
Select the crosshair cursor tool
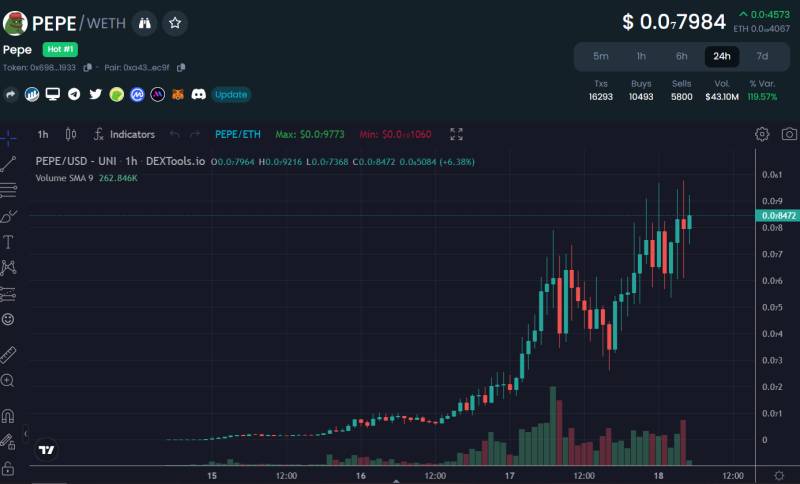[8, 138]
